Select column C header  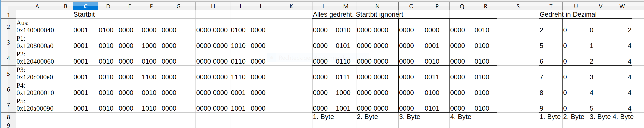pyautogui.click(x=85, y=6)
